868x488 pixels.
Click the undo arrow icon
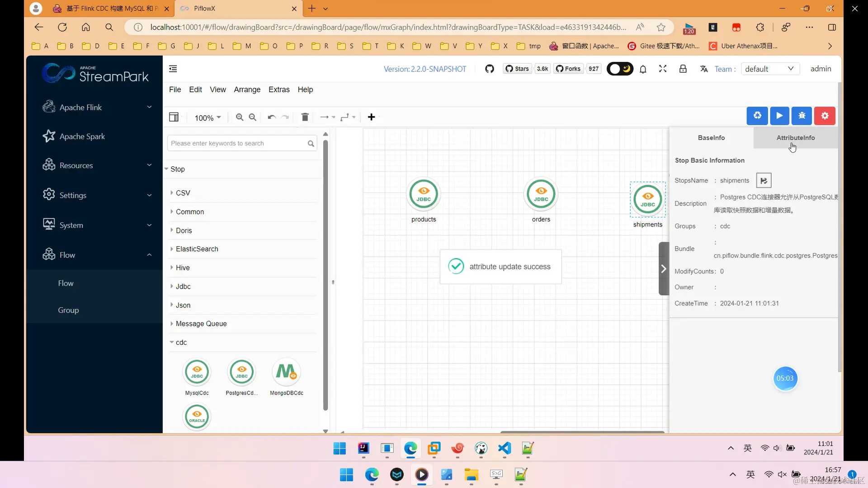pyautogui.click(x=271, y=117)
